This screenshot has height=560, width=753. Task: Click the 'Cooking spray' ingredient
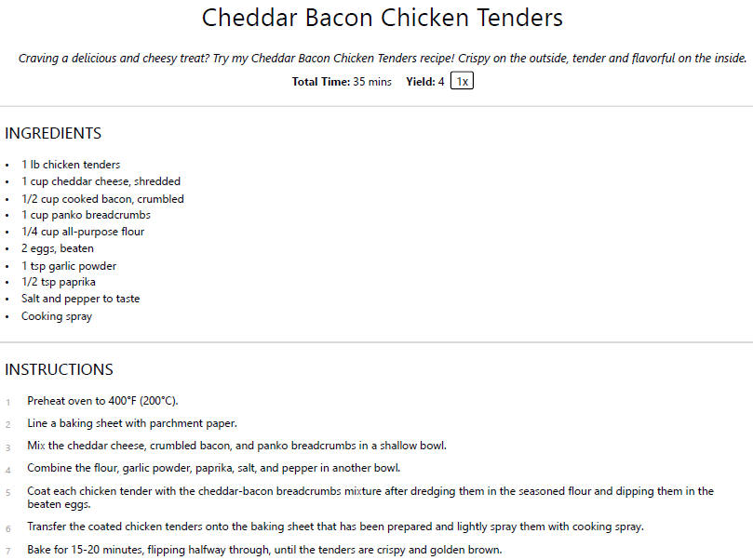point(57,316)
